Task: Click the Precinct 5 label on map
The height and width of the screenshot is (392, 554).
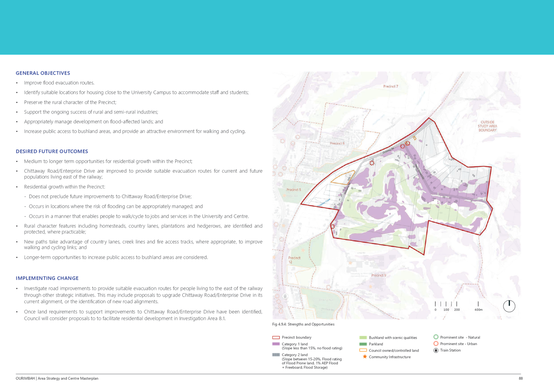Action: pyautogui.click(x=293, y=190)
